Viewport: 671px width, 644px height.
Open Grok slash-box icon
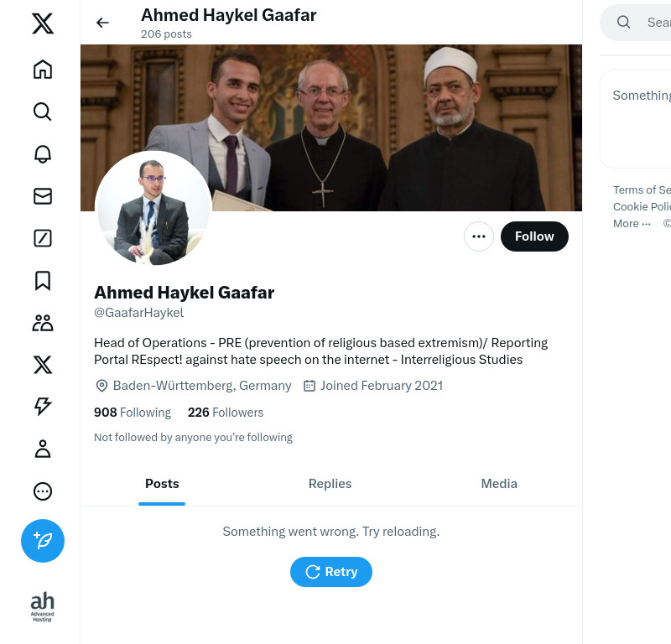tap(43, 238)
